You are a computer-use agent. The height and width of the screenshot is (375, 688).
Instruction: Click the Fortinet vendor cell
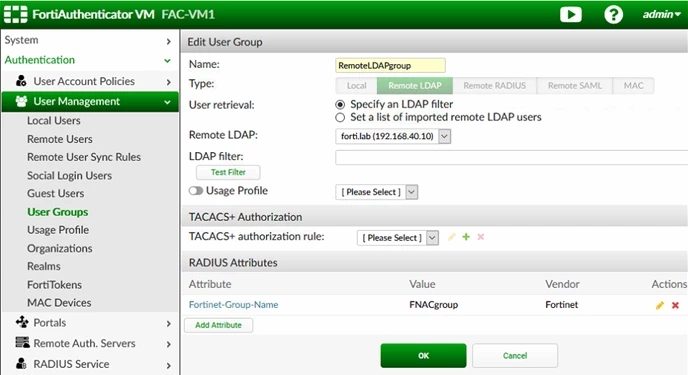tap(562, 305)
